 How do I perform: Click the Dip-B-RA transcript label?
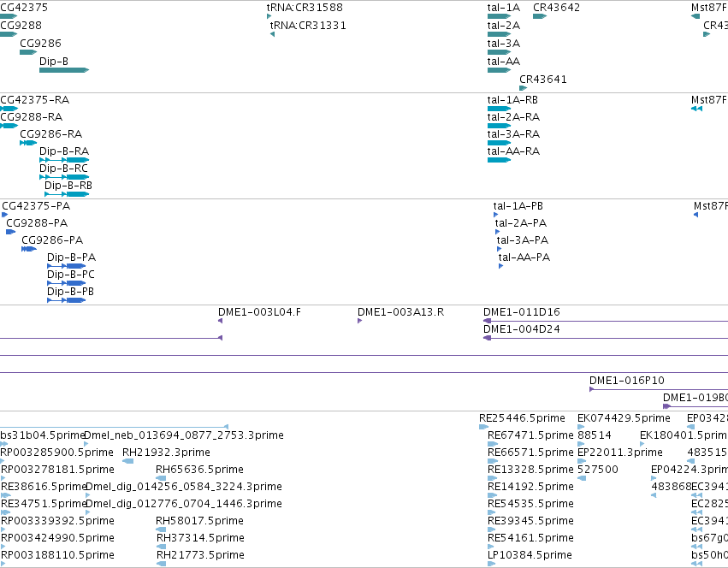(x=64, y=151)
